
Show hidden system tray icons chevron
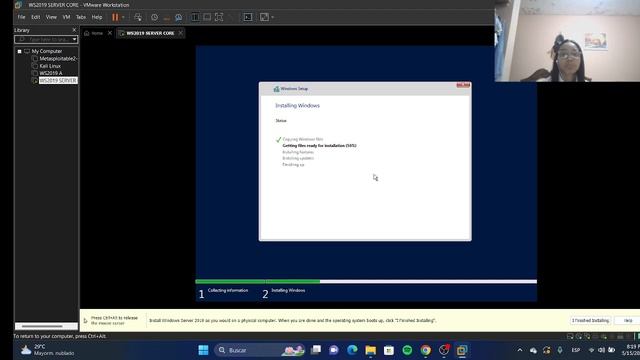coord(520,350)
